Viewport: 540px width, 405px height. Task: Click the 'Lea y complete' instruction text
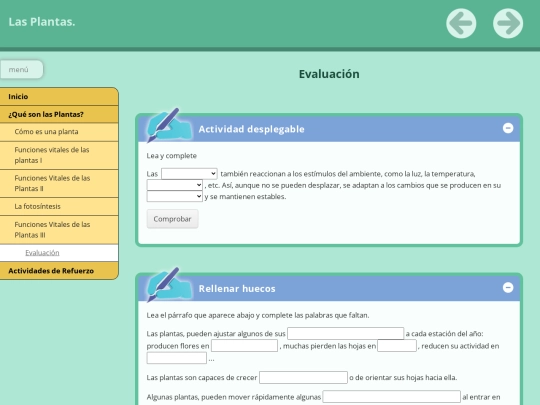[x=172, y=156]
